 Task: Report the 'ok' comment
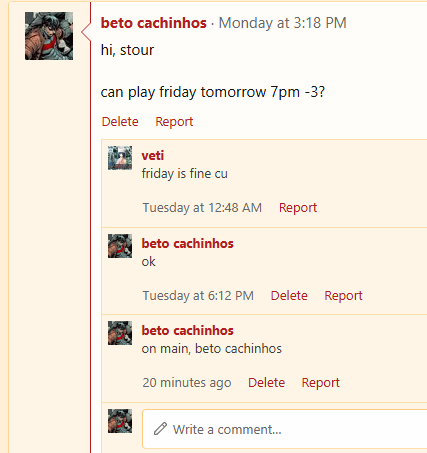coord(343,296)
